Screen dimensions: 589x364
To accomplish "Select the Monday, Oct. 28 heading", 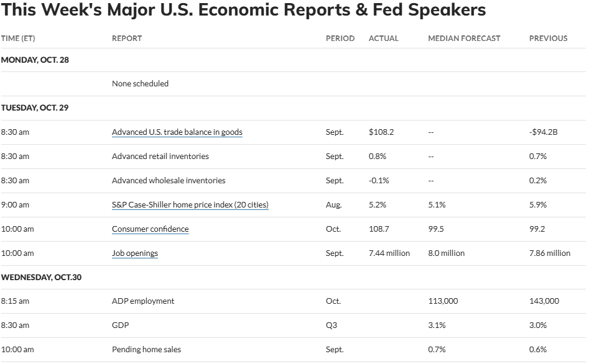I will tap(35, 60).
